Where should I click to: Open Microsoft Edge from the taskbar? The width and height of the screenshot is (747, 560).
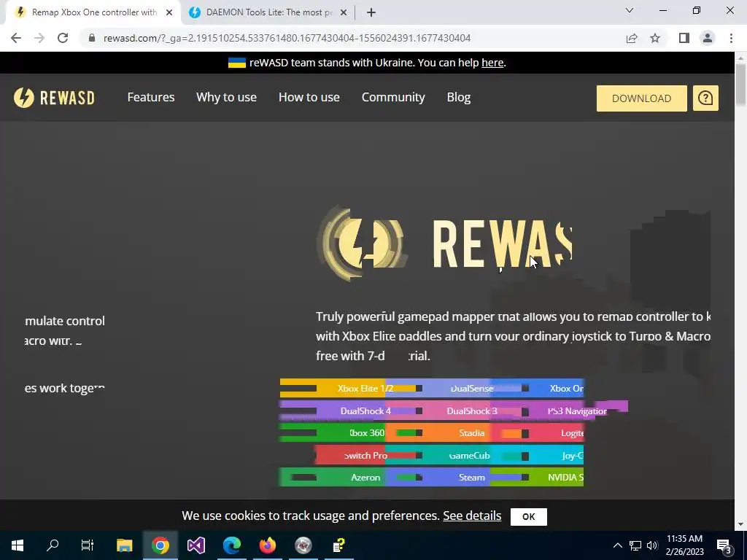tap(231, 545)
